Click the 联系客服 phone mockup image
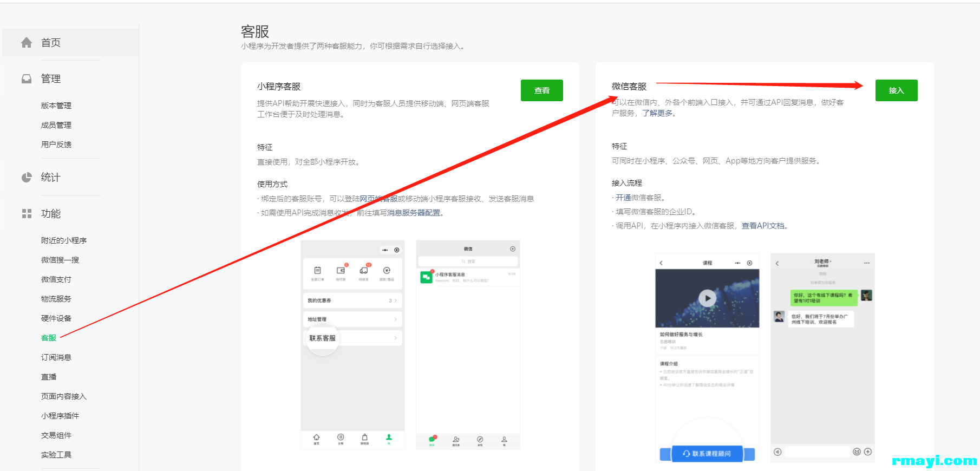This screenshot has height=471, width=980. (352, 345)
